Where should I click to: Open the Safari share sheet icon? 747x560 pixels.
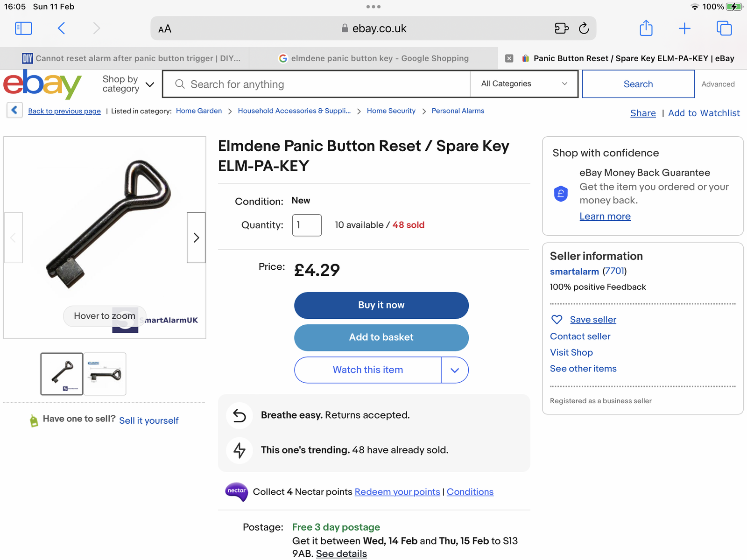646,28
